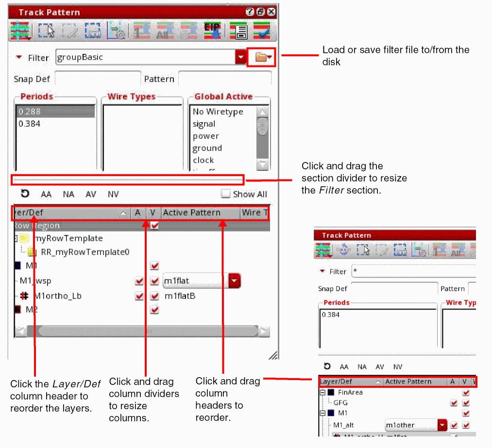
Task: Toggle the V checkbox for M1ortho_Lb
Action: tap(154, 296)
